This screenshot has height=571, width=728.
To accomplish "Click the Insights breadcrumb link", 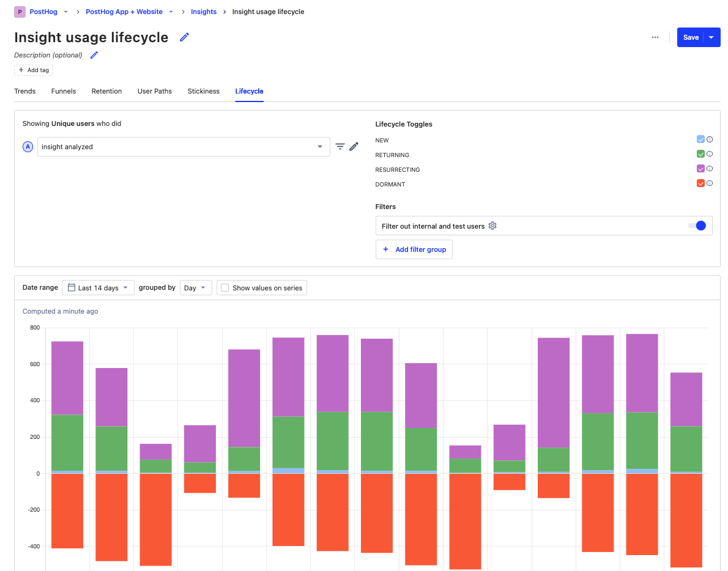I will (204, 12).
